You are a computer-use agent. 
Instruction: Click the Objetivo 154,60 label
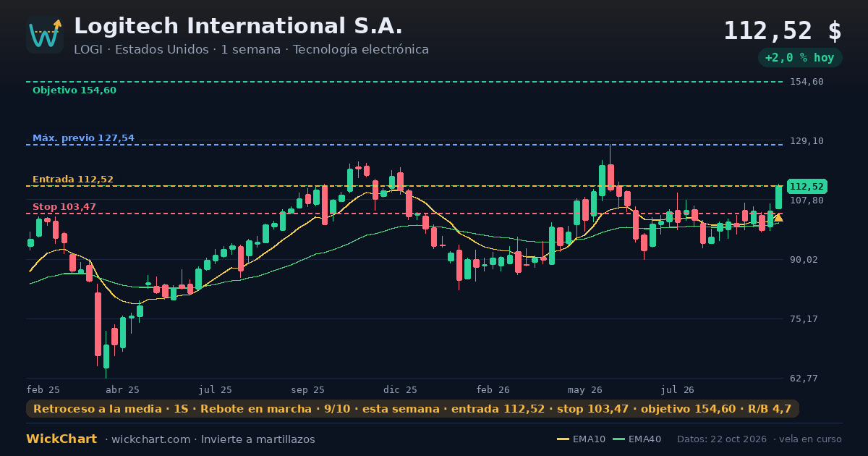tap(75, 90)
